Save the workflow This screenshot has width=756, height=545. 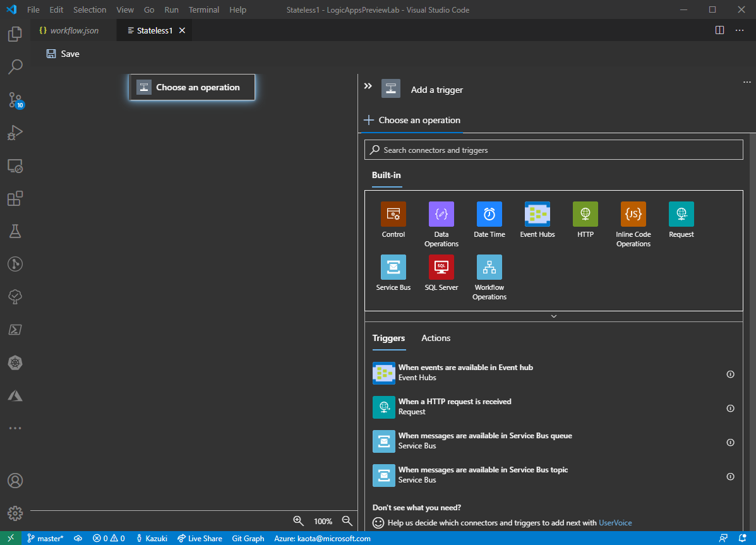pos(63,54)
